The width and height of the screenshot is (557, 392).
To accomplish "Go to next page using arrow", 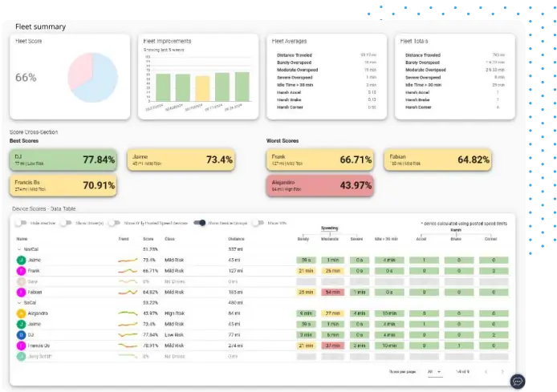I will pos(503,372).
